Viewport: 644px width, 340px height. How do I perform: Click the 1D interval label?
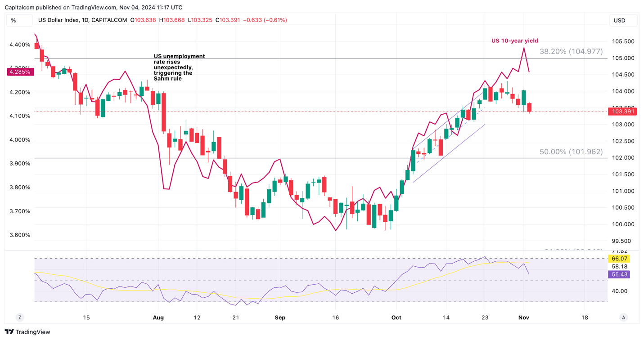click(x=86, y=20)
